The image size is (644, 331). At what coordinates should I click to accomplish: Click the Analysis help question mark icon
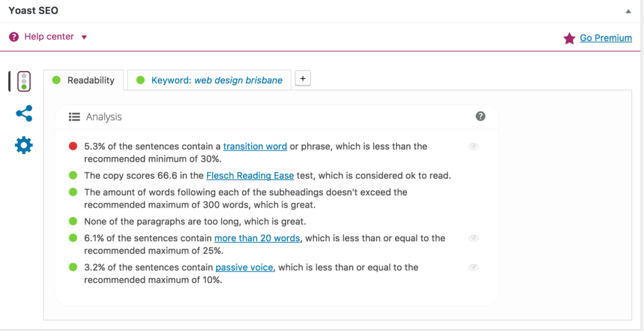(480, 116)
